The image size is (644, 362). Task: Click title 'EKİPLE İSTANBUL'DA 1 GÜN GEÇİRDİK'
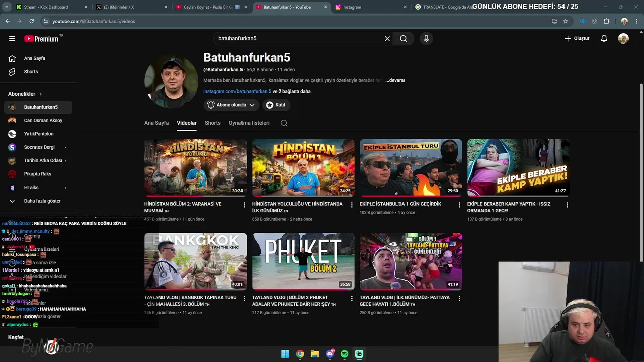coord(400,204)
